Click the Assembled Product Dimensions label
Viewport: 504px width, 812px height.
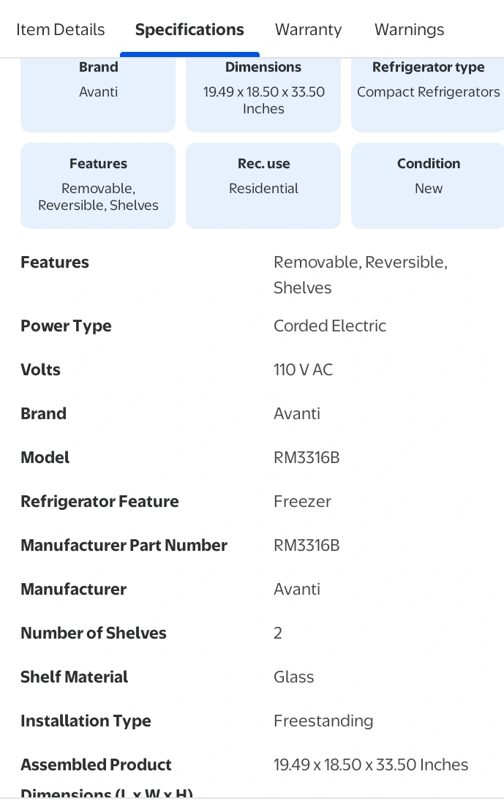(96, 765)
